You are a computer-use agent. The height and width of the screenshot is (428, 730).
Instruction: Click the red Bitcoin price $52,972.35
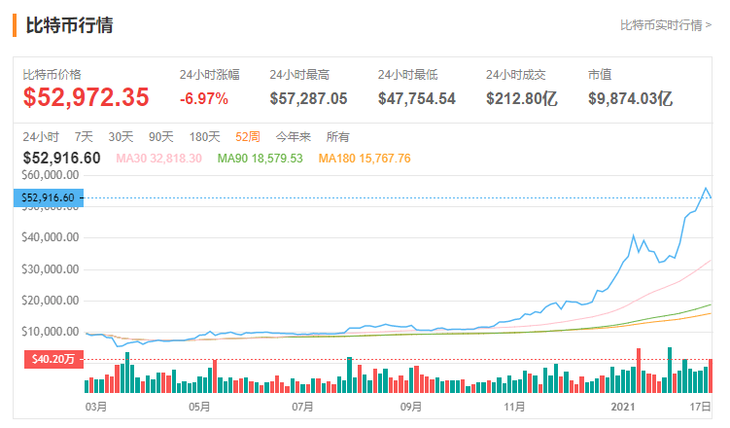pos(86,97)
